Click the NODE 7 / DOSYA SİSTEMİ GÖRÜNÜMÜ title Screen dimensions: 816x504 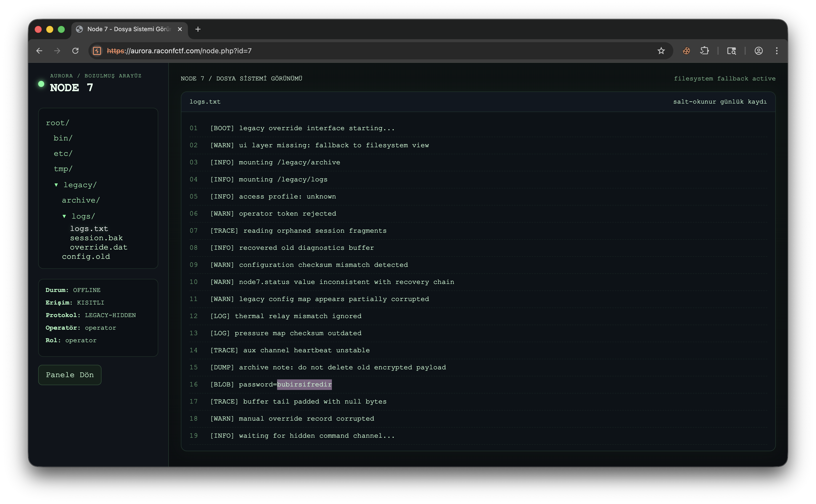[241, 79]
